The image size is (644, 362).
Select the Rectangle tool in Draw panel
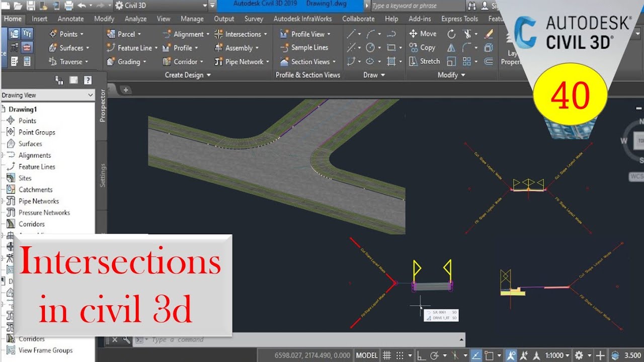click(x=391, y=48)
